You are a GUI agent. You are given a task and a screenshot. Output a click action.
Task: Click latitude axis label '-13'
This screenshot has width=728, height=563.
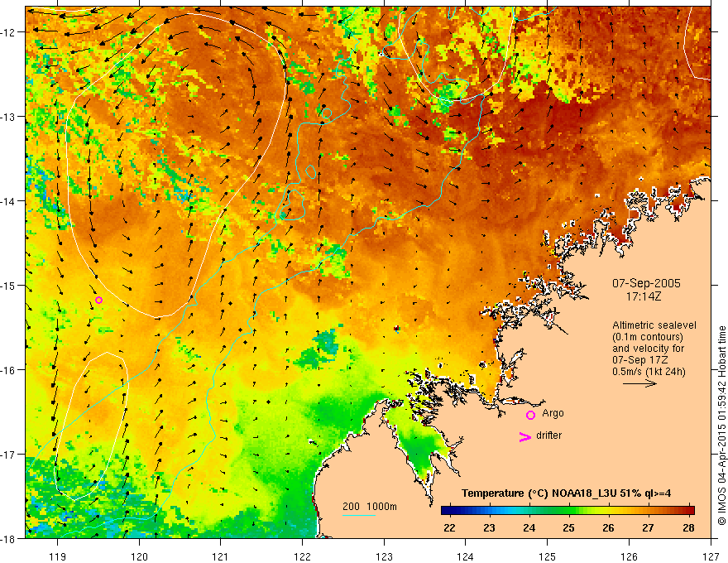click(9, 117)
